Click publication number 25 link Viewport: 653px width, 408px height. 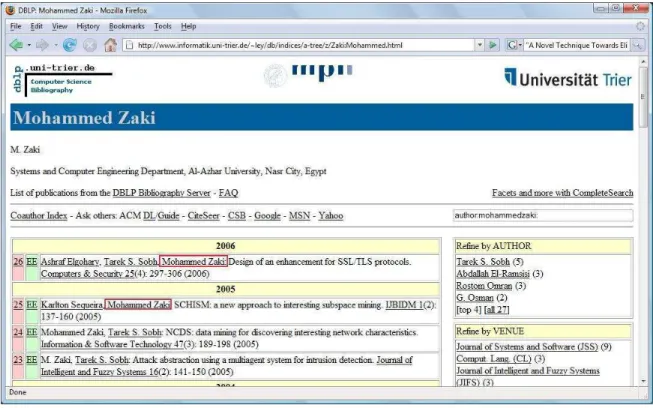click(x=18, y=304)
